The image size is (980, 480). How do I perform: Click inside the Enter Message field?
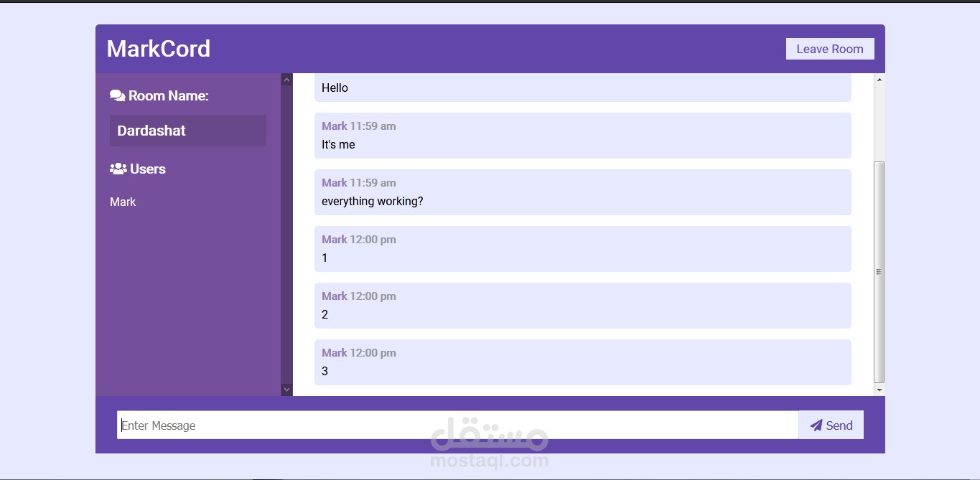[x=457, y=425]
